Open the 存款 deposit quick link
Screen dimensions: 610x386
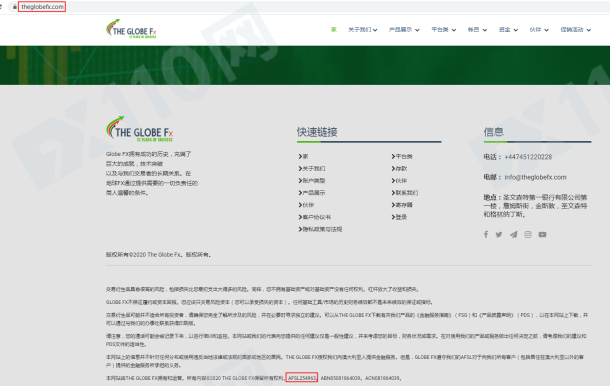pyautogui.click(x=399, y=168)
